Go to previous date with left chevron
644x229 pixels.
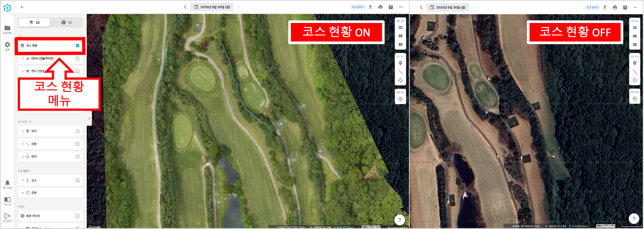pyautogui.click(x=185, y=7)
